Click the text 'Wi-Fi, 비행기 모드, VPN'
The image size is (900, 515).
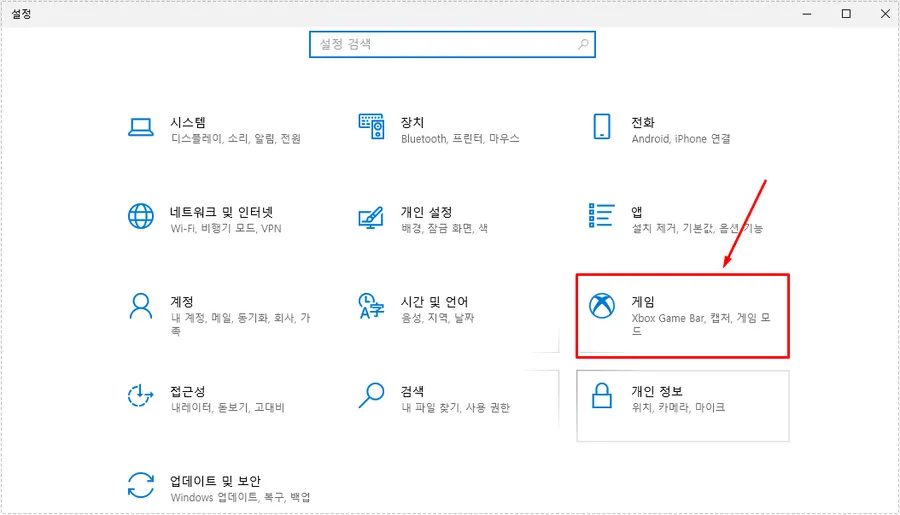[x=226, y=228]
